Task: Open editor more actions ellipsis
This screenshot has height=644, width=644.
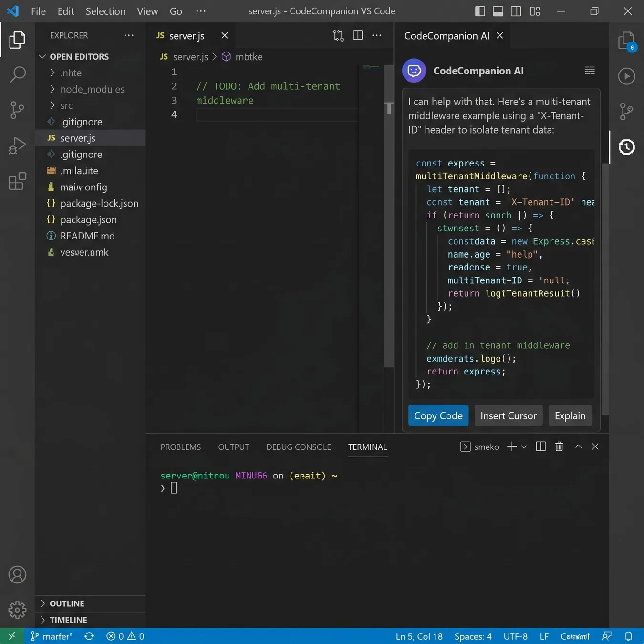Action: (377, 35)
